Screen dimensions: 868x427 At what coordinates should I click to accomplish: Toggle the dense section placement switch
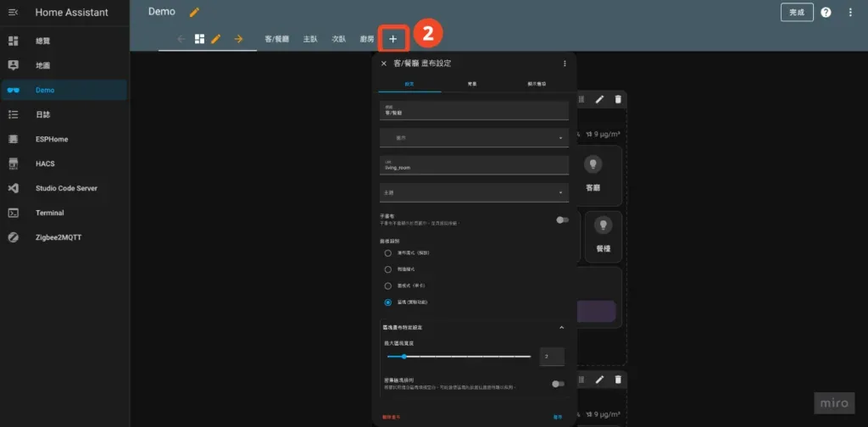(x=557, y=384)
